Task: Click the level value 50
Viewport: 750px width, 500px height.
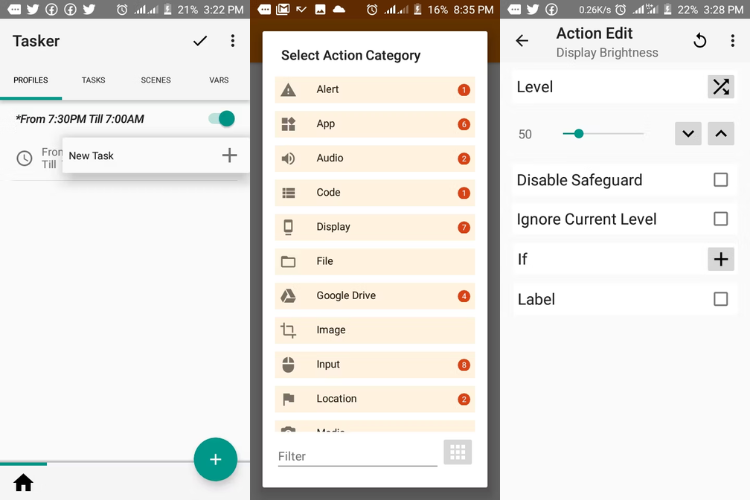Action: click(525, 134)
